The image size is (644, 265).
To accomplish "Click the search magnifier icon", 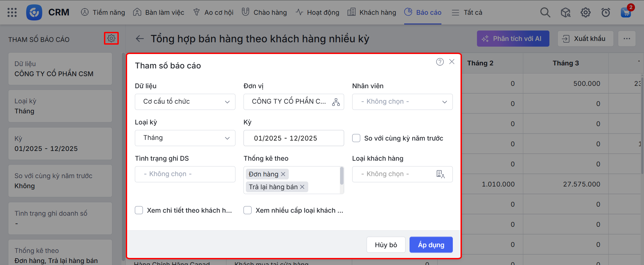I will (545, 12).
